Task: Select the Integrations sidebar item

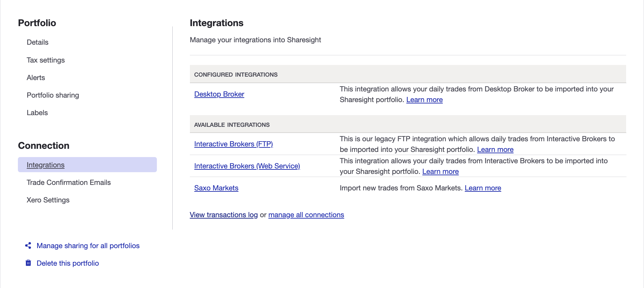Action: click(x=46, y=165)
